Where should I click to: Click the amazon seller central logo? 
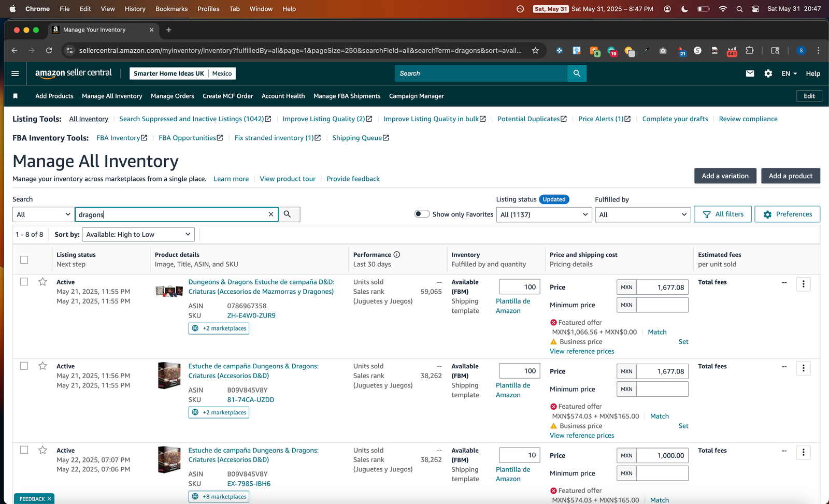coord(73,73)
